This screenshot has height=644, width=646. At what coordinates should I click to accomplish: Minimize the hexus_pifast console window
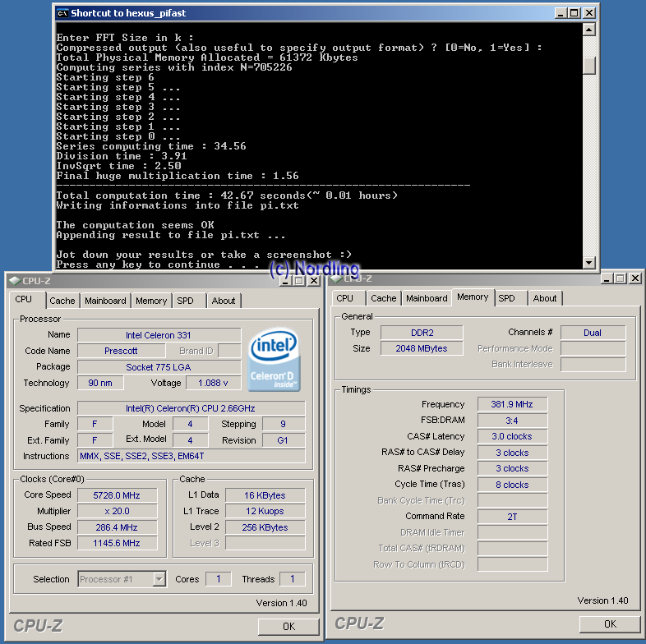pyautogui.click(x=560, y=13)
